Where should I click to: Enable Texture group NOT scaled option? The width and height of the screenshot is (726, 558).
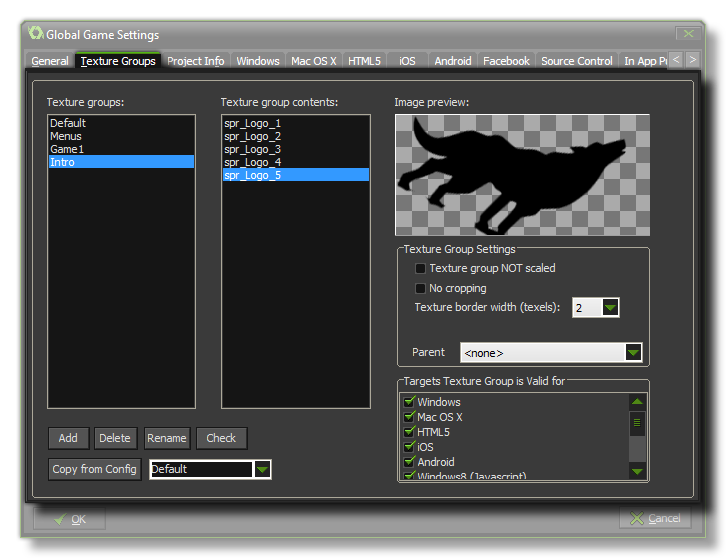click(420, 268)
